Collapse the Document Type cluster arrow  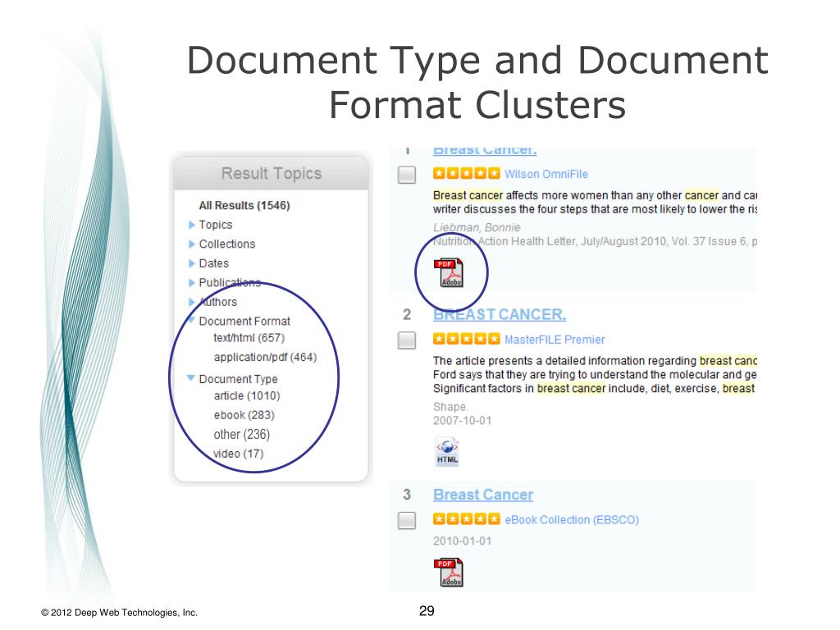190,378
